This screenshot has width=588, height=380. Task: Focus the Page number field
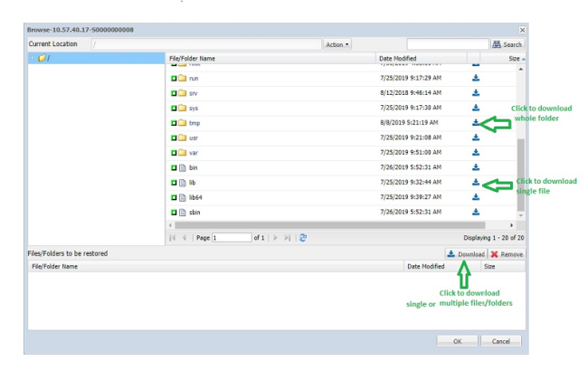tap(232, 237)
